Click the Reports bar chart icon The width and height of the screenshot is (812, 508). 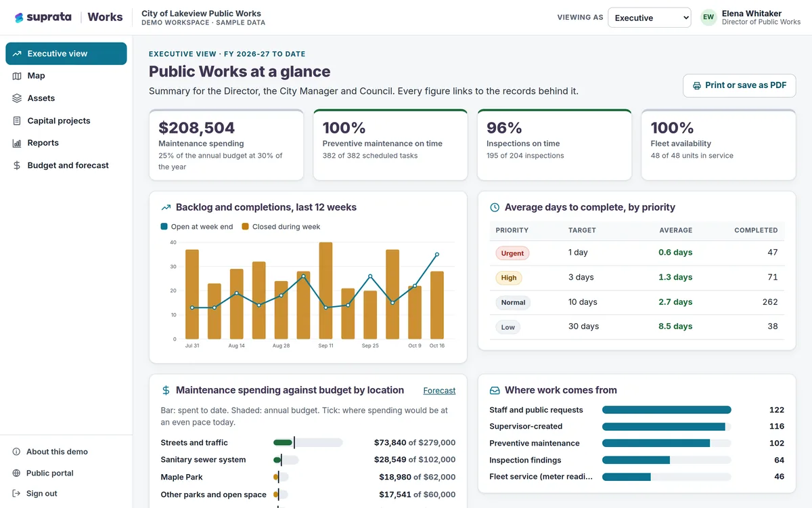17,143
